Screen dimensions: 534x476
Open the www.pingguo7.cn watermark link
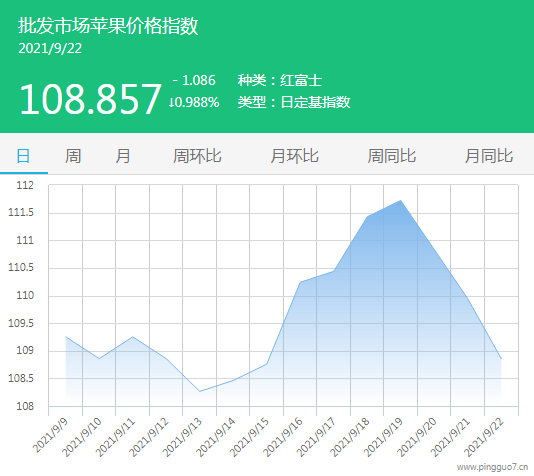pos(492,467)
